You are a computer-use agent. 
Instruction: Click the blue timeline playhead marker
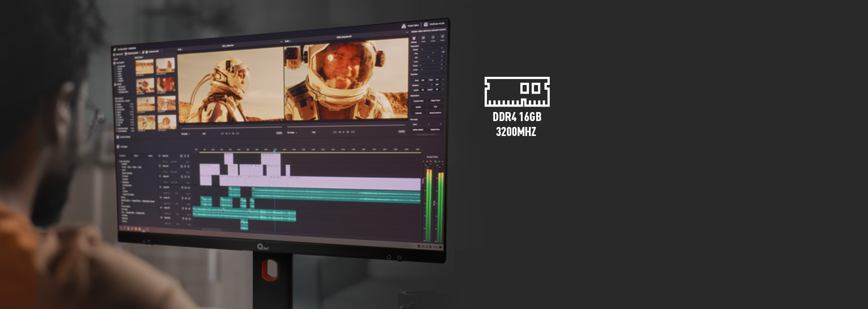[x=274, y=150]
